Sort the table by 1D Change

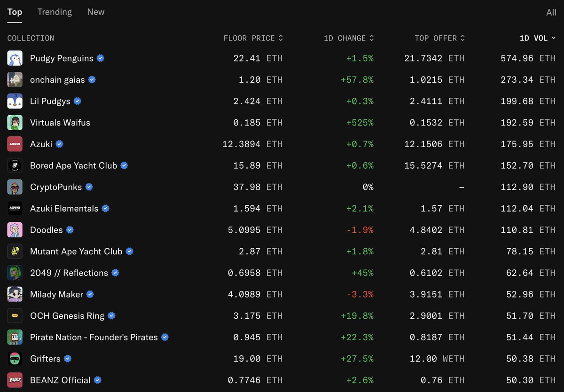[349, 38]
